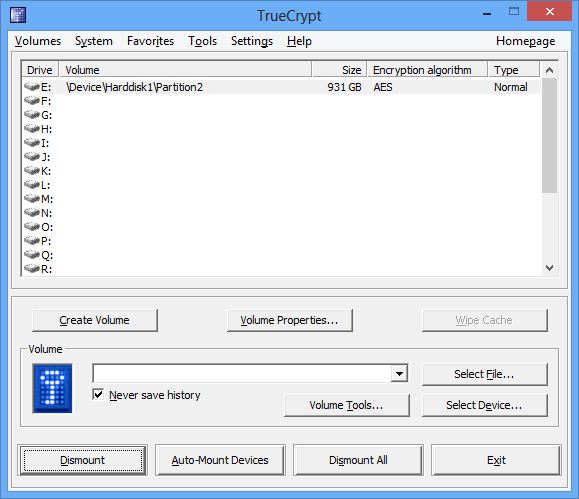Viewport: 579px width, 499px height.
Task: Select the F: drive slot icon
Action: [x=32, y=101]
